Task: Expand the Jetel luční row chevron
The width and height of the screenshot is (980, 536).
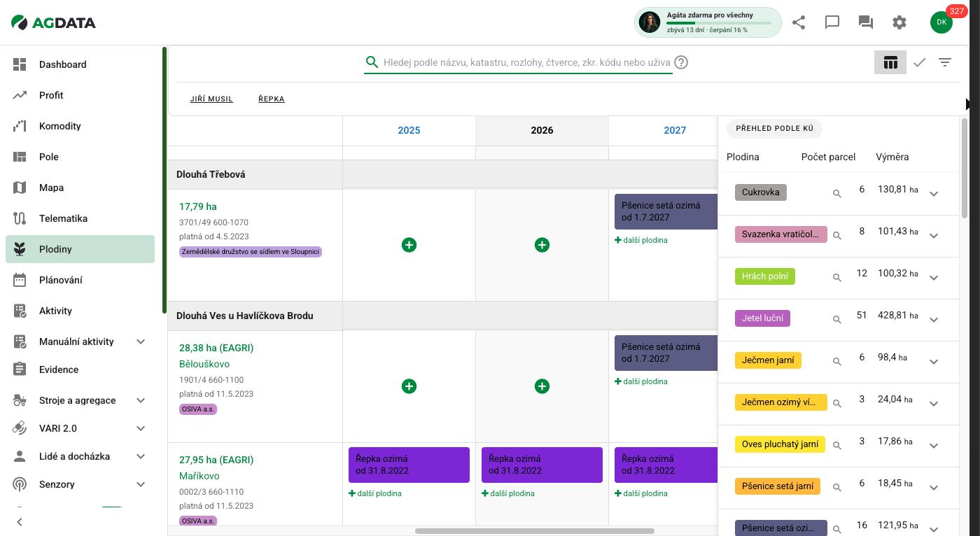Action: [x=934, y=320]
